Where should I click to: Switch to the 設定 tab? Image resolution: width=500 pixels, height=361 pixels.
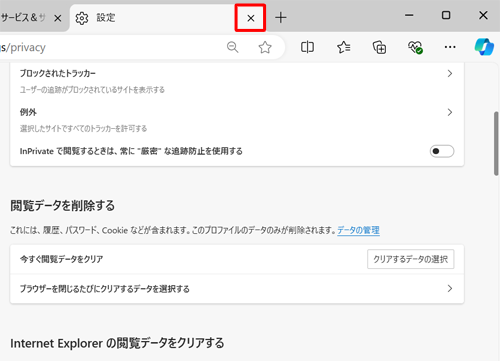[153, 18]
